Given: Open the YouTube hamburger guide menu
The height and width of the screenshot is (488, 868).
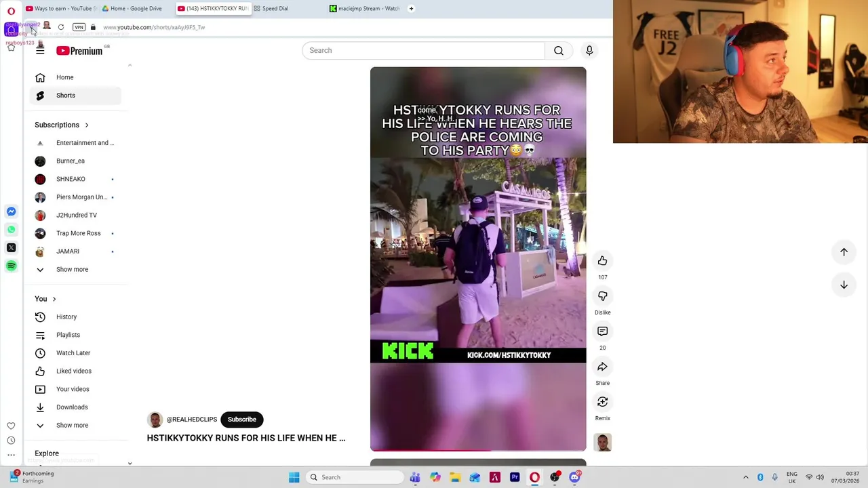Looking at the screenshot, I should pyautogui.click(x=40, y=50).
